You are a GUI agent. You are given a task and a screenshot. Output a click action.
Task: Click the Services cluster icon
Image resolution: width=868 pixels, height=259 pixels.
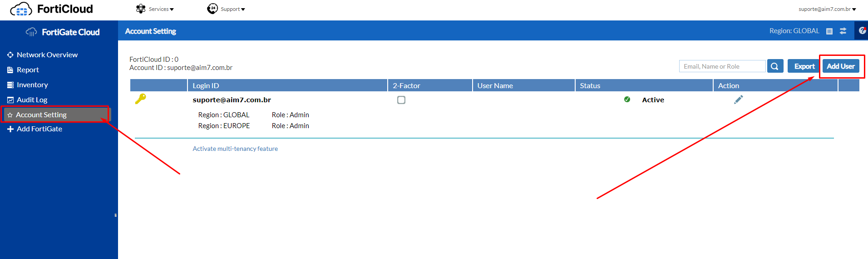(141, 9)
